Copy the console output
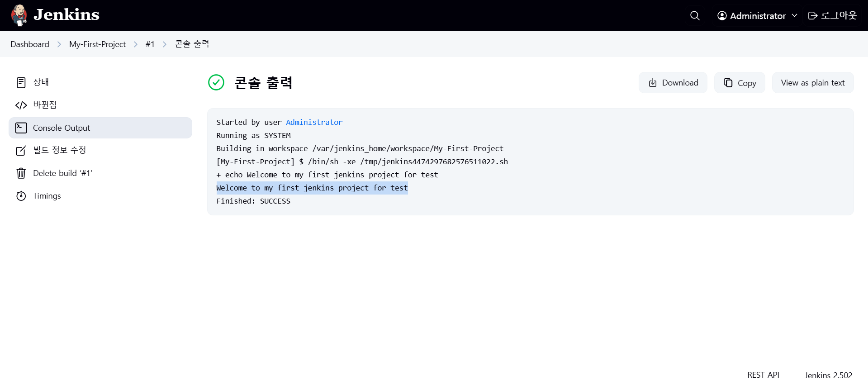 [x=740, y=83]
